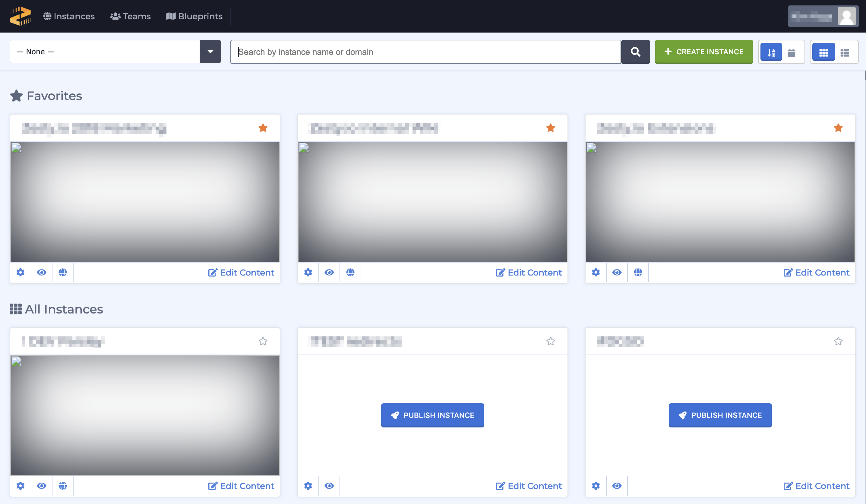Open settings gear on first All Instances card

21,486
